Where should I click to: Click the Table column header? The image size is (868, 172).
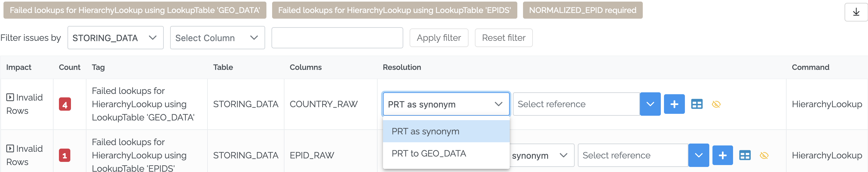tap(223, 67)
